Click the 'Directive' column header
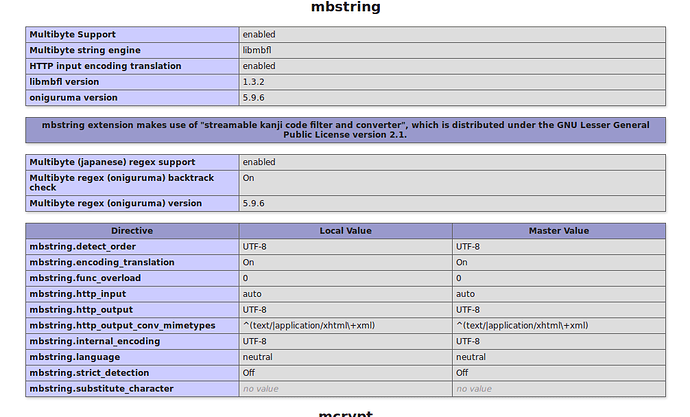The height and width of the screenshot is (417, 690). tap(132, 230)
